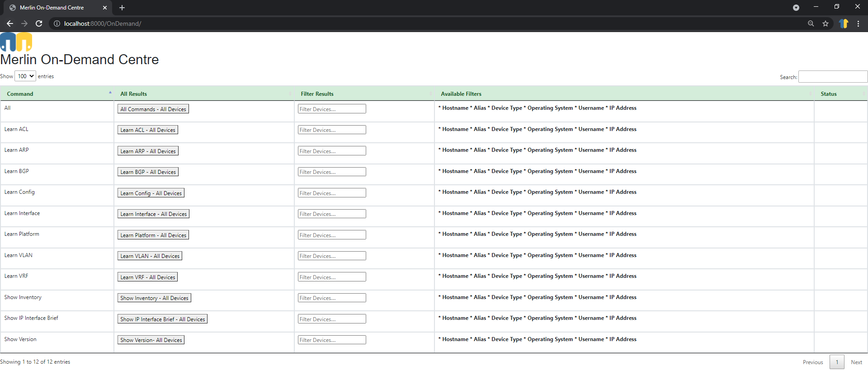Image resolution: width=868 pixels, height=370 pixels.
Task: Focus Filter Devices field for Show Version
Action: (x=332, y=340)
